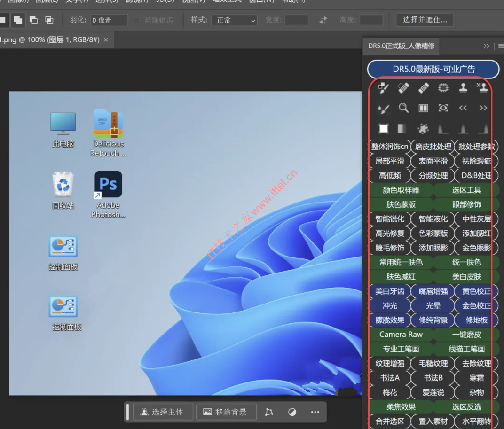Image resolution: width=504 pixels, height=429 pixels.
Task: Click the swap width and height arrows
Action: [x=323, y=20]
